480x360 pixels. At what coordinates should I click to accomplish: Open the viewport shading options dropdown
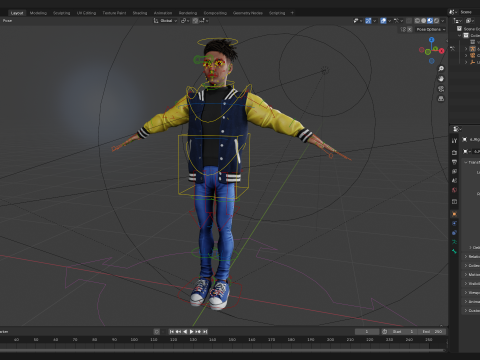click(x=443, y=21)
